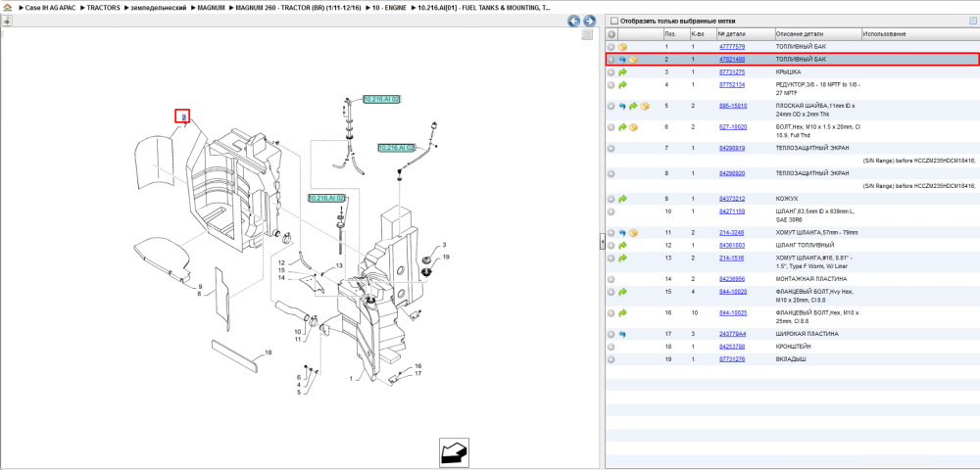Open земледельческий breadcrumb level
980x470 pixels.
click(x=159, y=8)
